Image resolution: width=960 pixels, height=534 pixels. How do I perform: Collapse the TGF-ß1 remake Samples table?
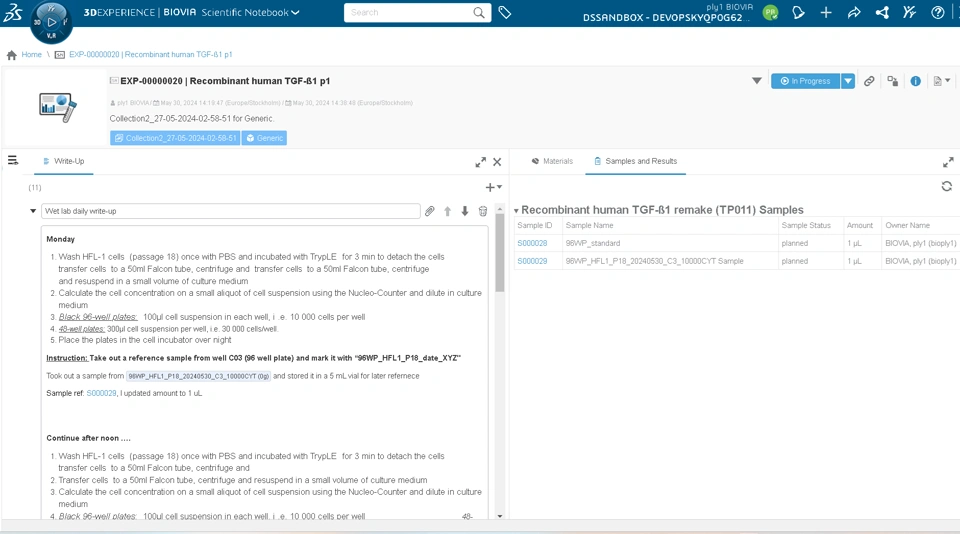pos(516,211)
